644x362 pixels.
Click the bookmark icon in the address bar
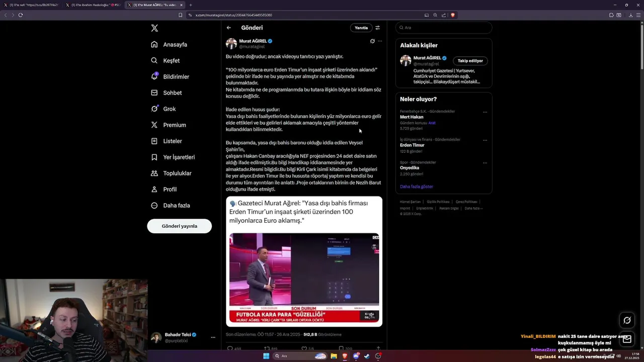click(181, 15)
